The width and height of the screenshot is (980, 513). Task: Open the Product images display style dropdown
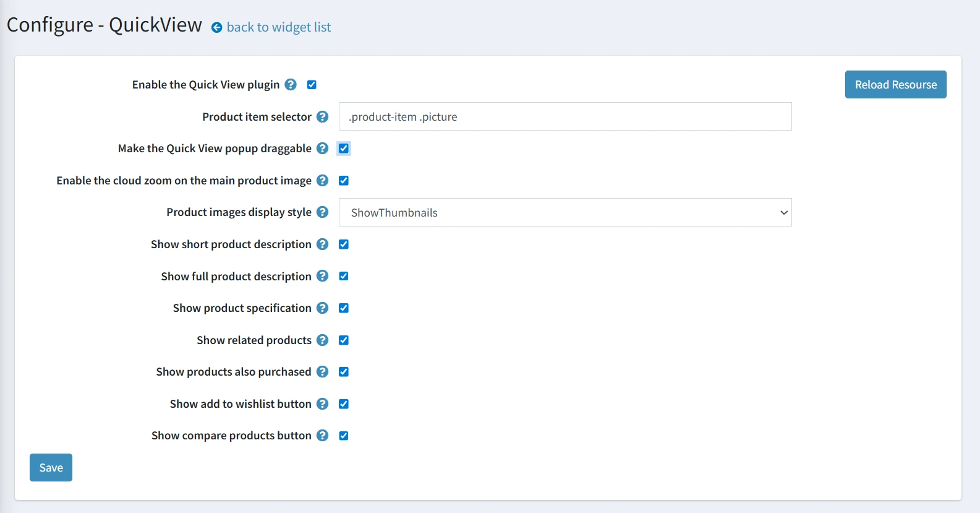(x=565, y=212)
